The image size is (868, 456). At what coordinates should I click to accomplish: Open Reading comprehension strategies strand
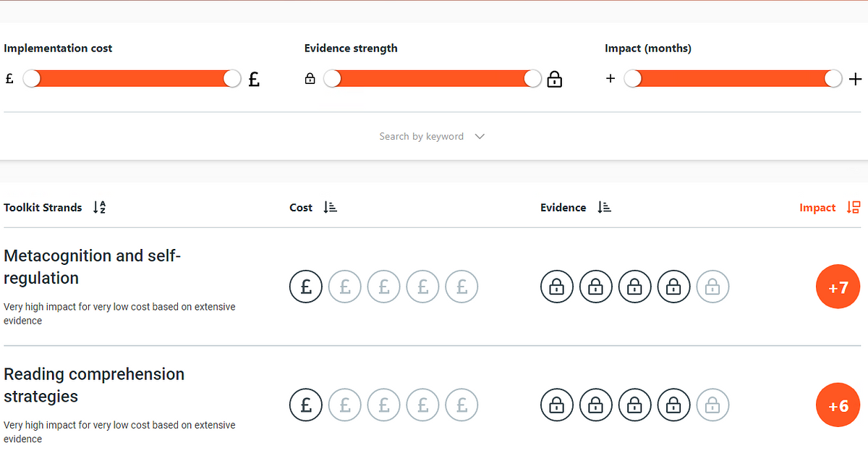(x=94, y=385)
